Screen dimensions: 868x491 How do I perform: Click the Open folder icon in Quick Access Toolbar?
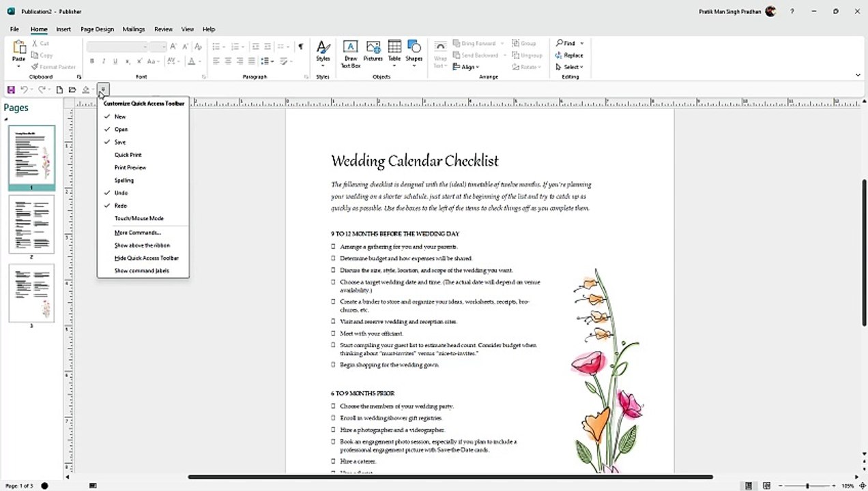click(x=72, y=90)
